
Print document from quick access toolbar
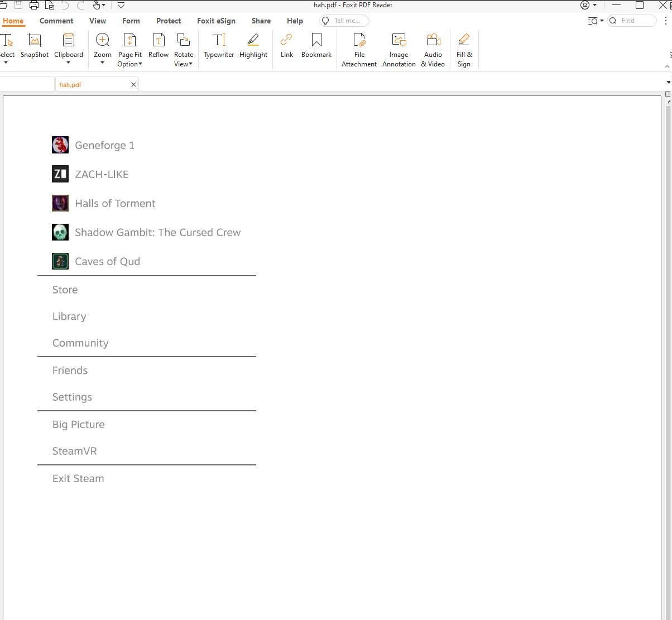pyautogui.click(x=34, y=6)
